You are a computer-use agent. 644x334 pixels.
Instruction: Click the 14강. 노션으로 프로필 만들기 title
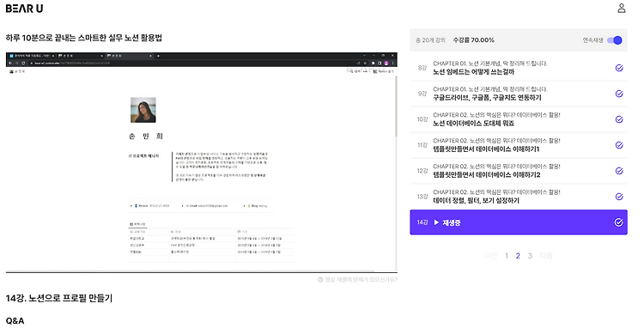click(x=58, y=298)
